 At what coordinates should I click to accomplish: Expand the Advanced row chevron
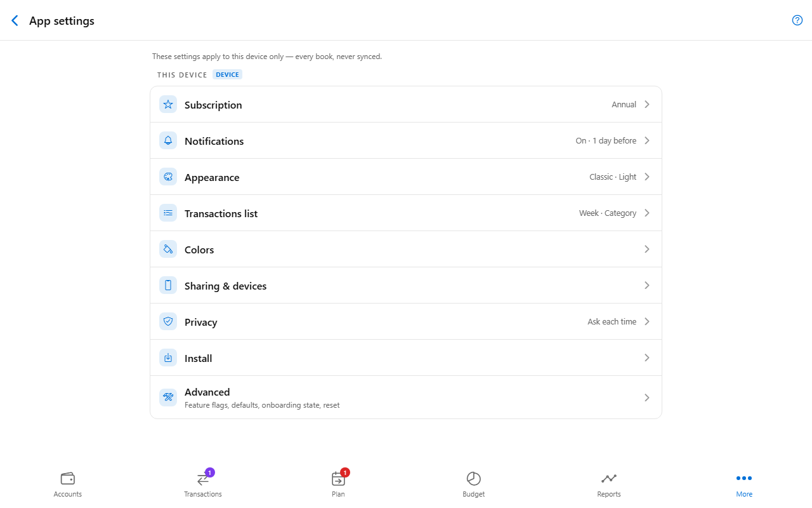coord(647,398)
